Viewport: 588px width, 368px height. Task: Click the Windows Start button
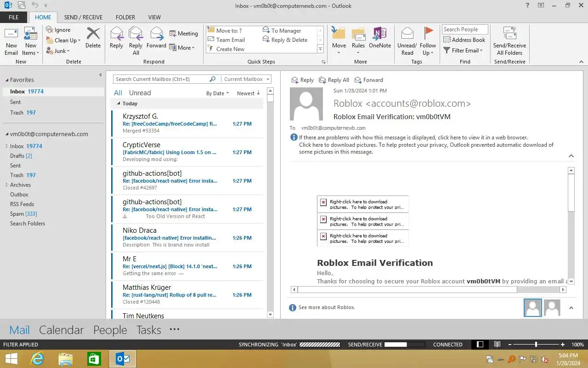tap(11, 359)
